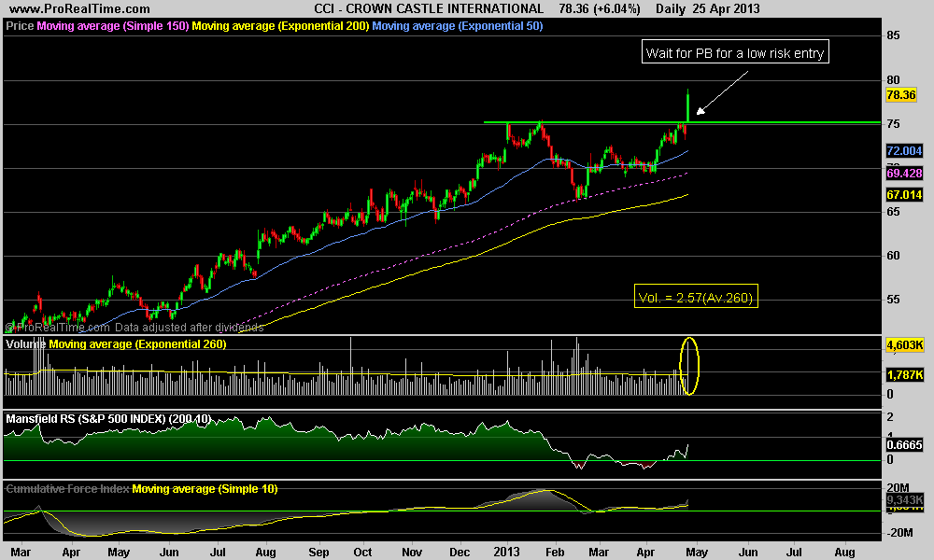
Task: Click the Price indicator label
Action: 20,26
